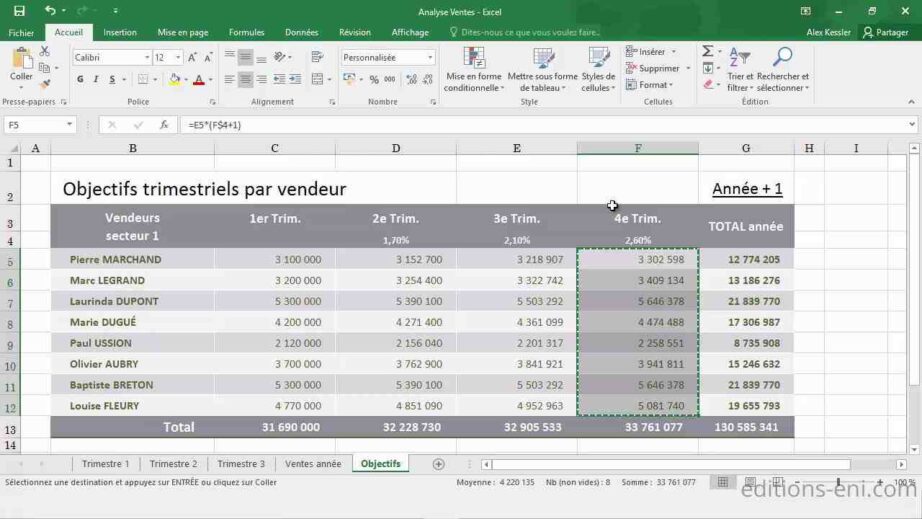Click the zoom slider in status bar

pos(839,482)
